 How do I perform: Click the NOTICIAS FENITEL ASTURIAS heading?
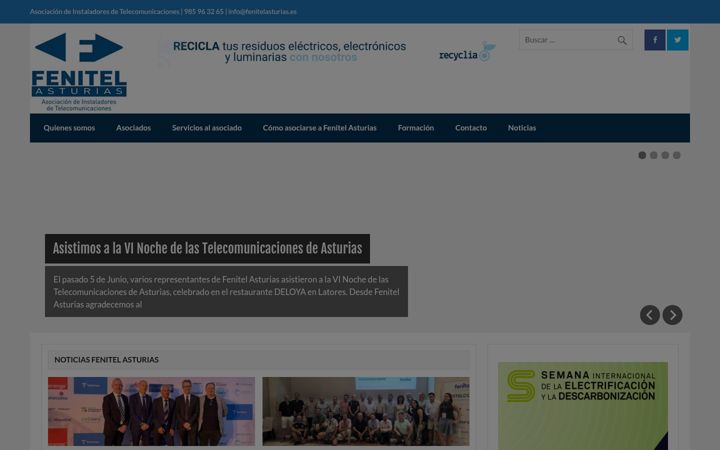(x=107, y=360)
